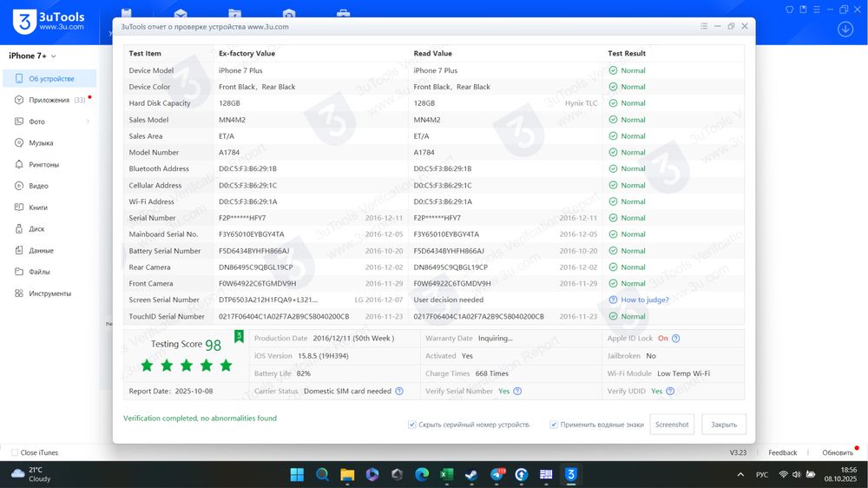Click the Verify Serial Number help icon
Image resolution: width=868 pixels, height=488 pixels.
click(517, 391)
